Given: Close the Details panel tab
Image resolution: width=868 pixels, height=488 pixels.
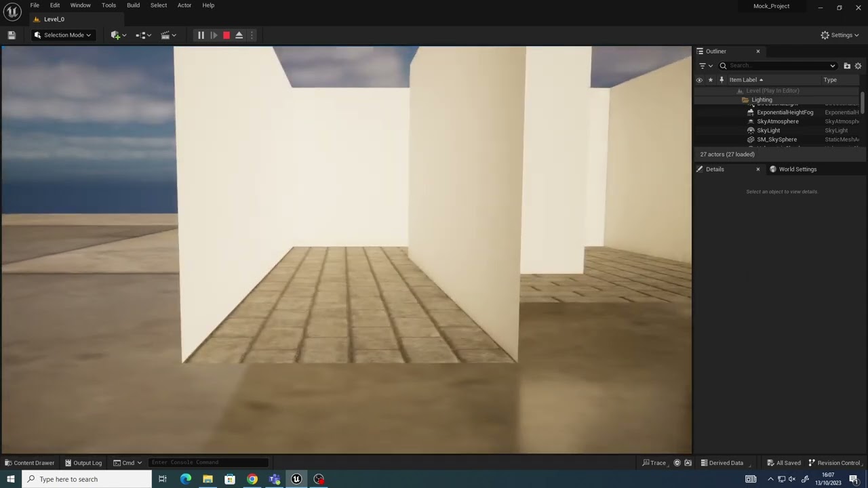Looking at the screenshot, I should click(x=758, y=169).
